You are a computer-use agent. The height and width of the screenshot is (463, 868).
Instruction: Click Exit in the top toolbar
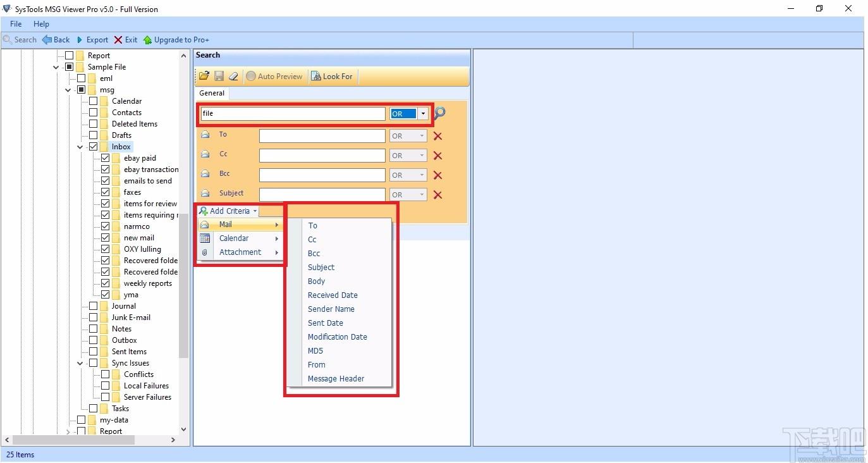coord(126,40)
